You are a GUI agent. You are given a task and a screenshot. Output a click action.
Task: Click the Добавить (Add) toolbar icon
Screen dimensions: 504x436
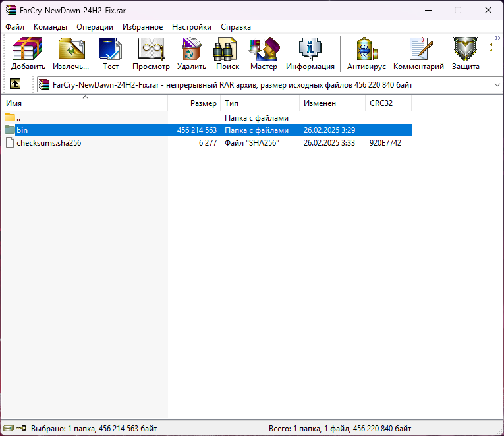[x=28, y=53]
